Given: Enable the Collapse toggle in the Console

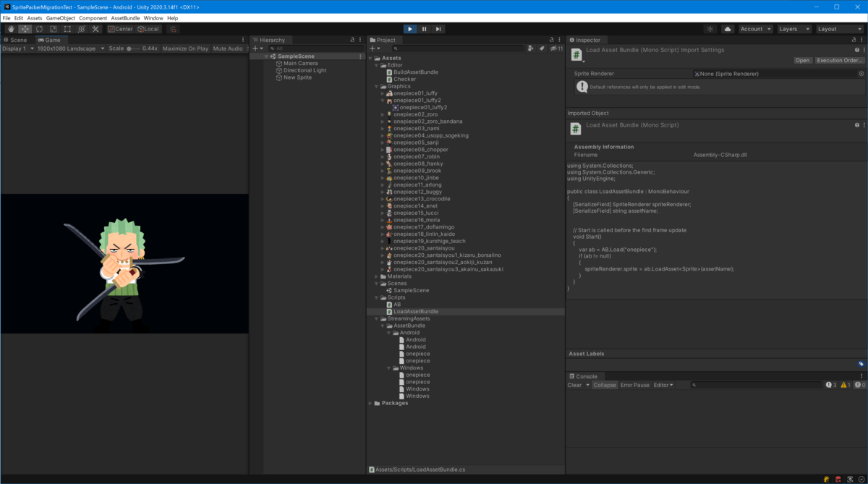Looking at the screenshot, I should pyautogui.click(x=605, y=385).
